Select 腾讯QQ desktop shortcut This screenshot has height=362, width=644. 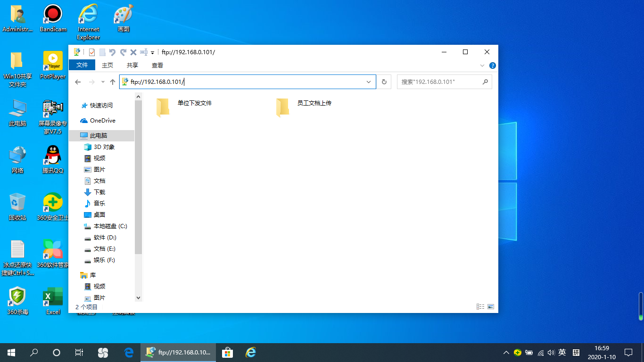click(53, 160)
